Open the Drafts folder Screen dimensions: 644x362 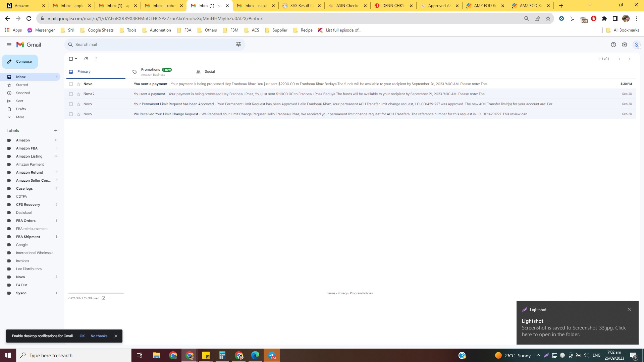point(30,109)
